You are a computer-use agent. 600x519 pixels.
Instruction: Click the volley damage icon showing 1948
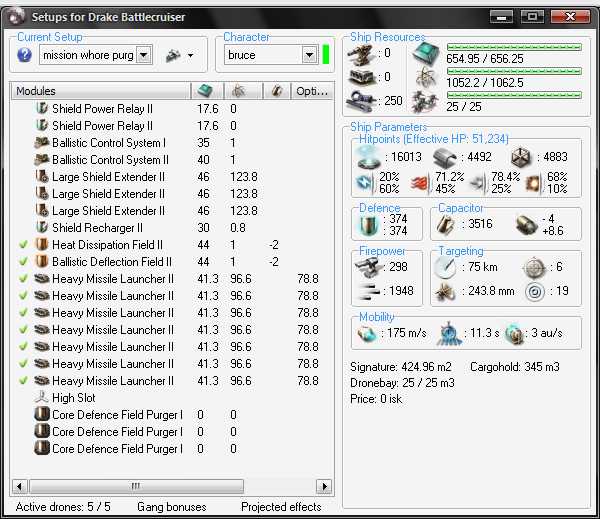368,291
